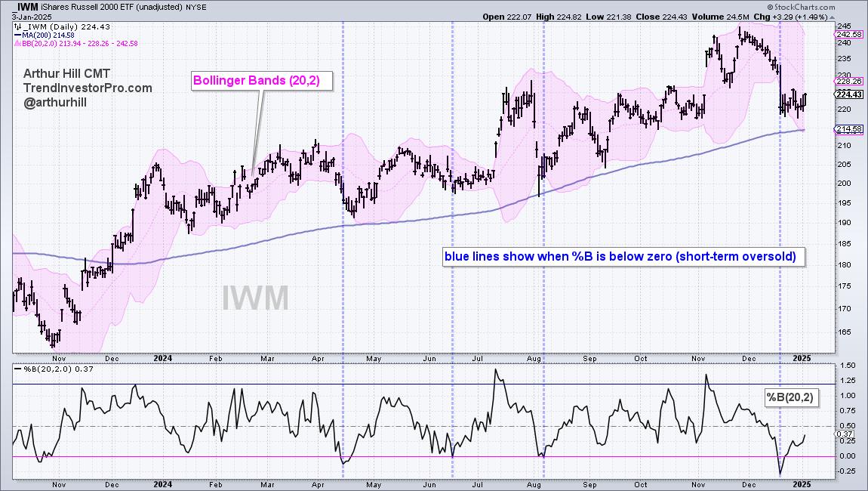Image resolution: width=868 pixels, height=491 pixels.
Task: Click the 'blue lines show when %B' annotation
Action: pyautogui.click(x=623, y=257)
